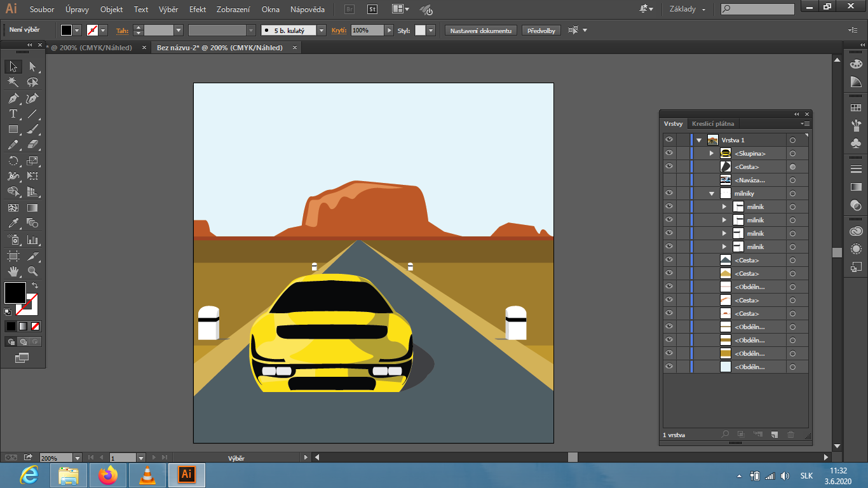Open the Efekt menu
868x488 pixels.
197,10
